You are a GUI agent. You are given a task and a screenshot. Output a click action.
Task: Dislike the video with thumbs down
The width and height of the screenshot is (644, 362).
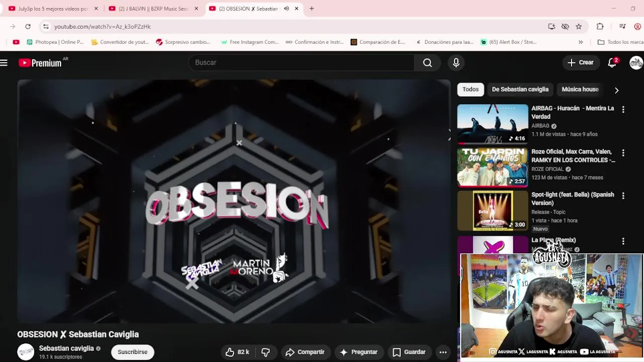[x=266, y=352]
